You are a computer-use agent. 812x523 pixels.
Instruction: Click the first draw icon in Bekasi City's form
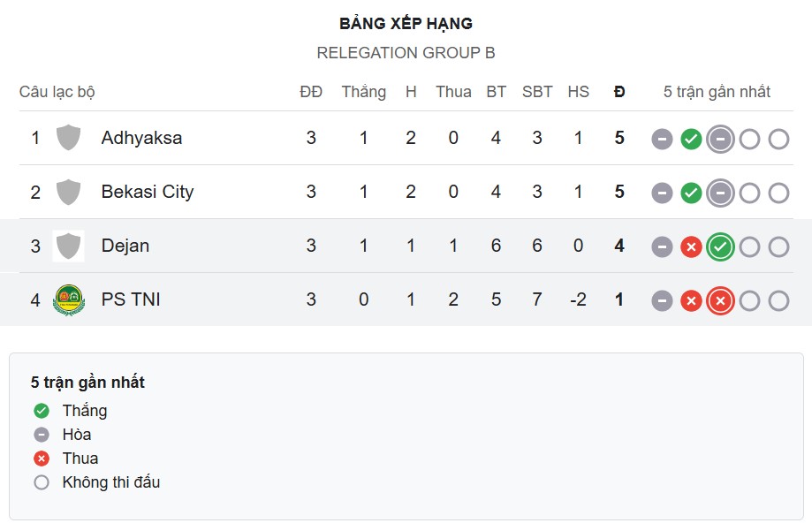(661, 192)
